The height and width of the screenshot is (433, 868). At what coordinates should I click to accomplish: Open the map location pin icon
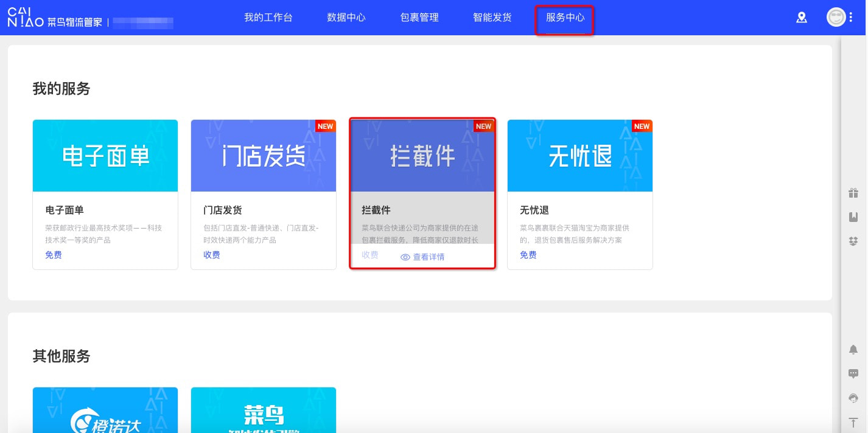tap(802, 18)
